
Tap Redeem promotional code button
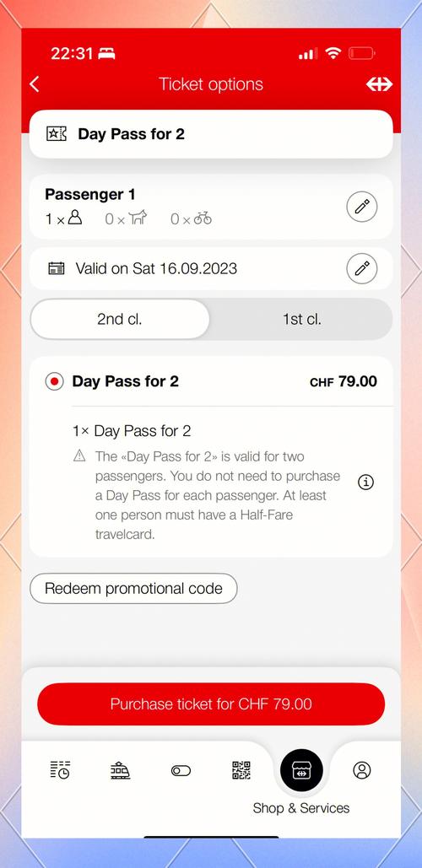[x=133, y=588]
